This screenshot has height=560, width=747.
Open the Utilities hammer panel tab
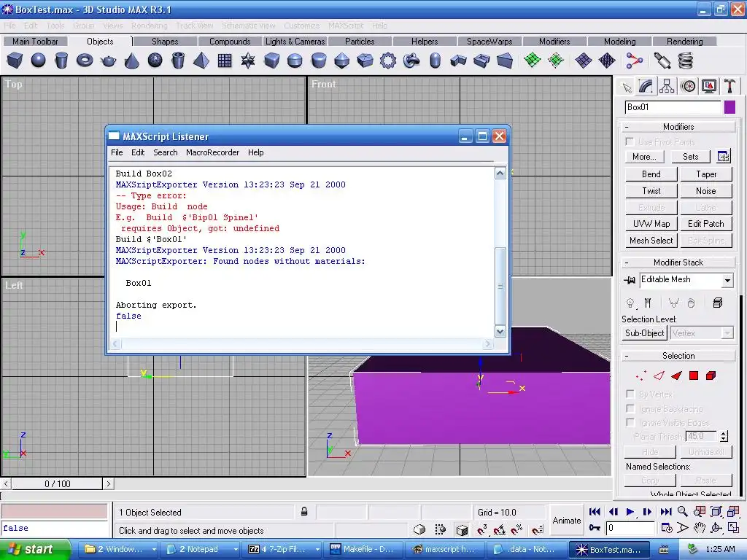[x=729, y=86]
